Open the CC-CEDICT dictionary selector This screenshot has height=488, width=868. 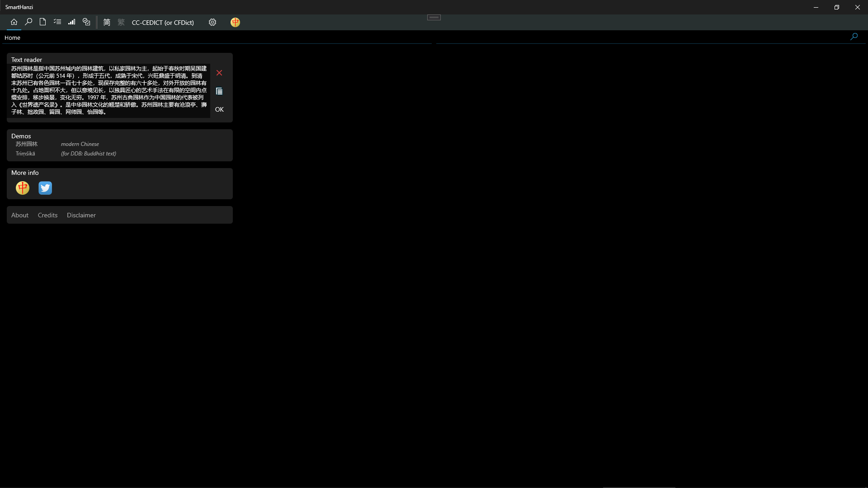click(x=163, y=23)
